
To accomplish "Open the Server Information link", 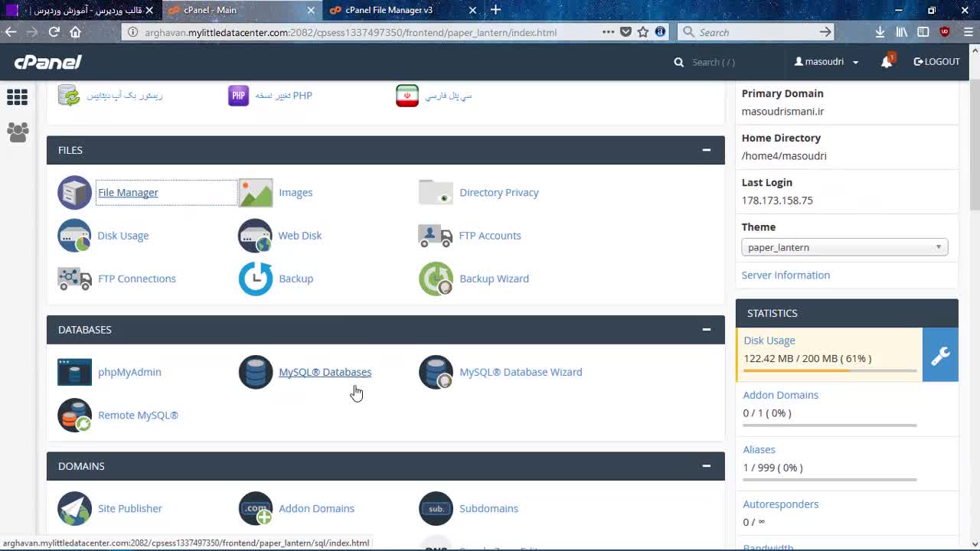I will pyautogui.click(x=786, y=275).
